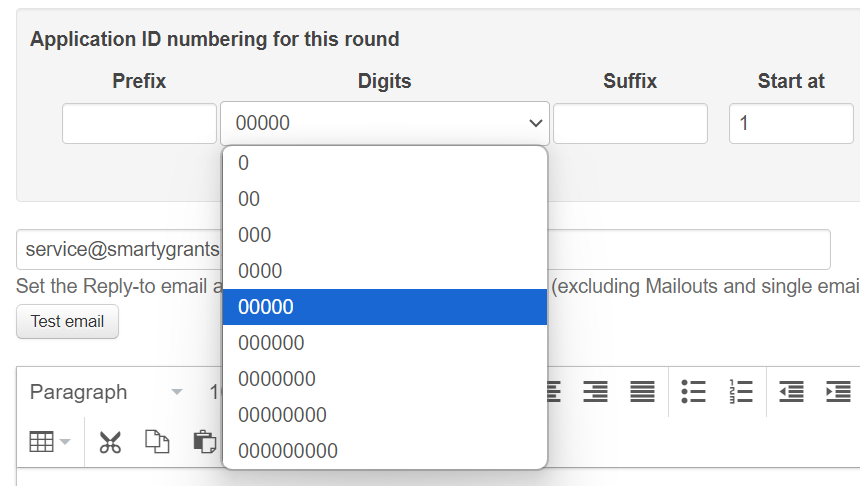Click the Start at number field

(x=790, y=123)
